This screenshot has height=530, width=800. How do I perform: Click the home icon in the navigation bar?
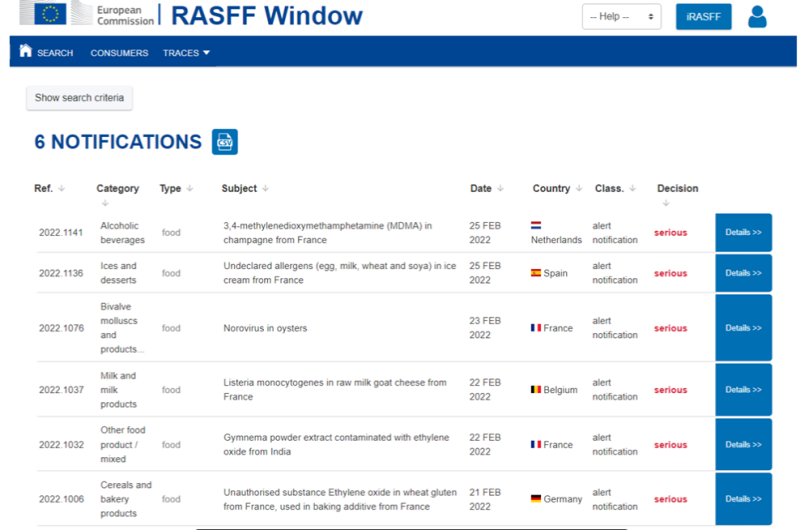26,51
